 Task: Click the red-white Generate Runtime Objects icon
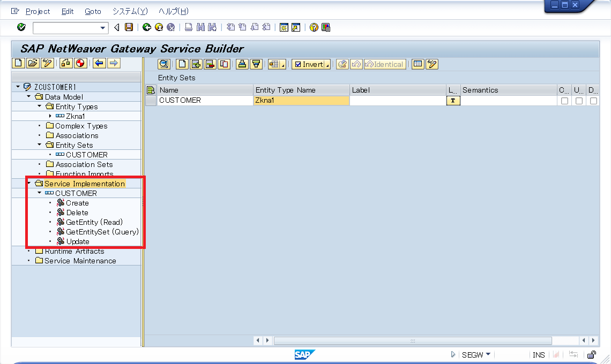pos(80,63)
